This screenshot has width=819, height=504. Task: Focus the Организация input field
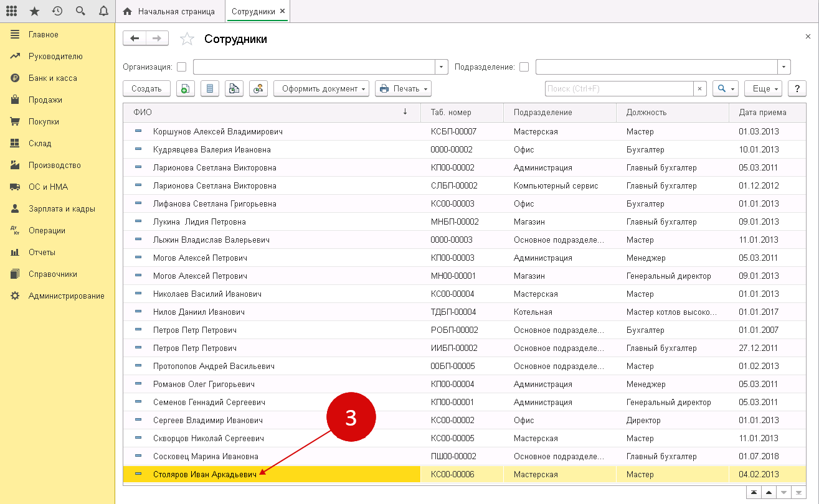point(315,67)
